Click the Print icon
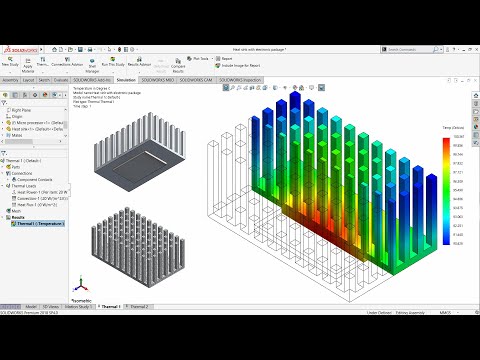The image size is (480, 360). [x=90, y=49]
